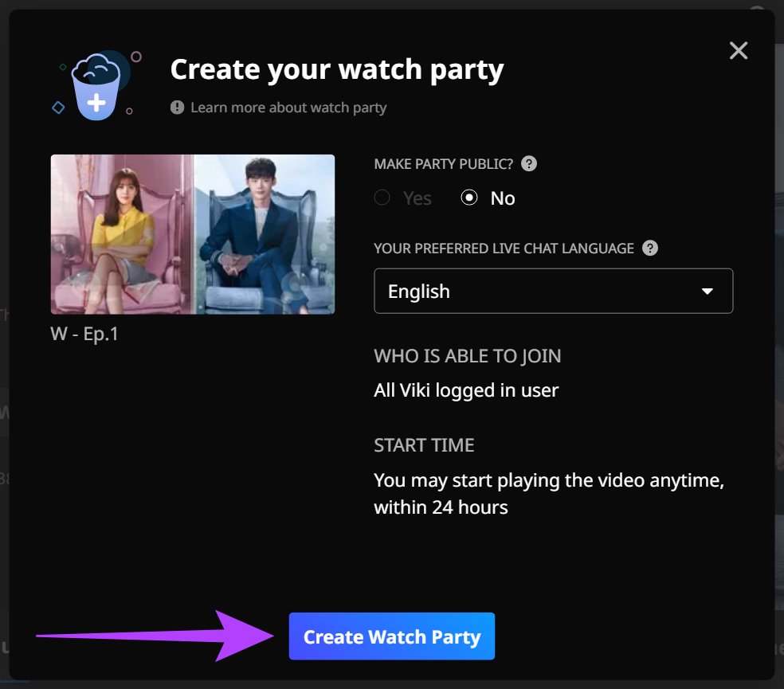Click the dropdown arrow in language selector
Image resolution: width=784 pixels, height=689 pixels.
coord(707,292)
